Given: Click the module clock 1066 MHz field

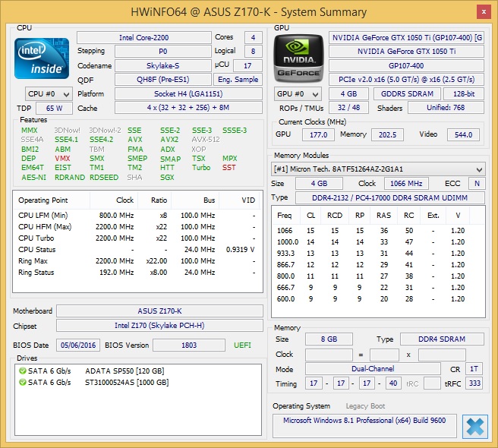Looking at the screenshot, I should click(x=406, y=184).
